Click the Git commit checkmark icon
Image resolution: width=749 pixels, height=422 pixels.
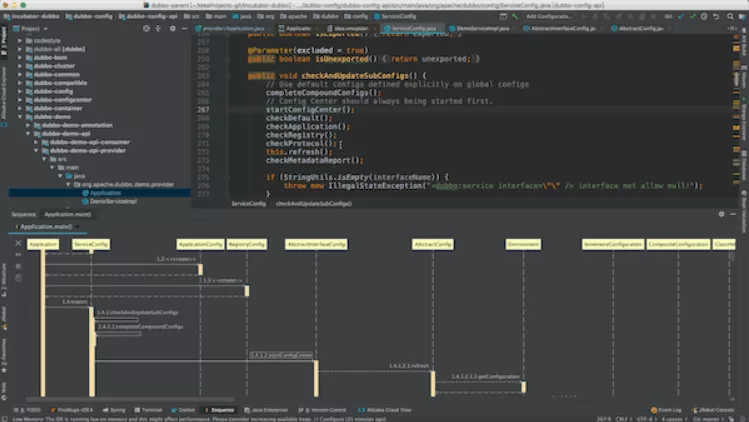tap(692, 16)
